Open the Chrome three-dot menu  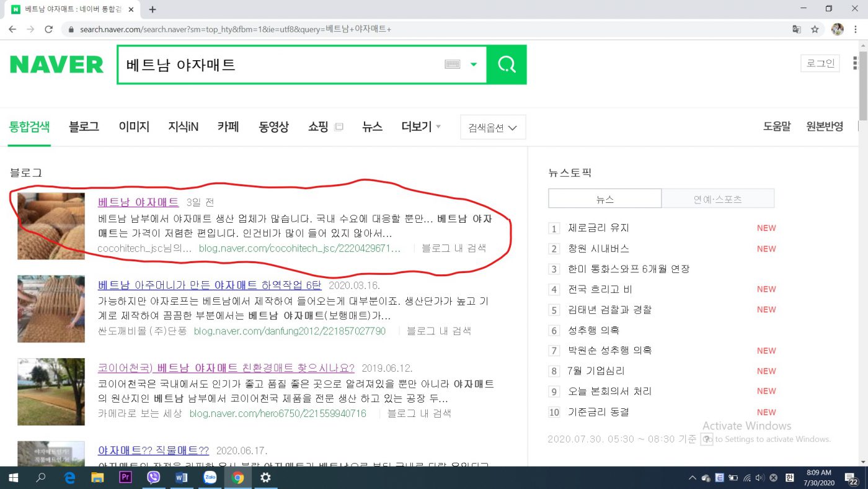coord(856,29)
